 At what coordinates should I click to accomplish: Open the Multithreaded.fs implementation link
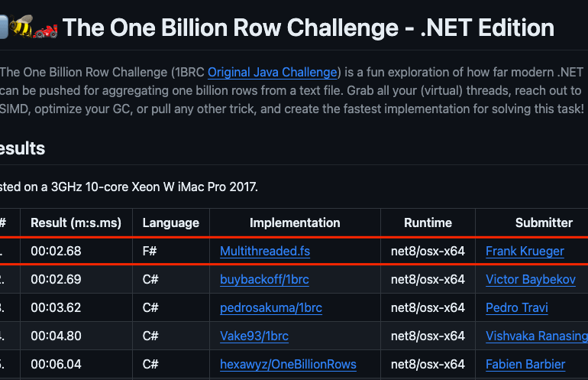coord(265,251)
